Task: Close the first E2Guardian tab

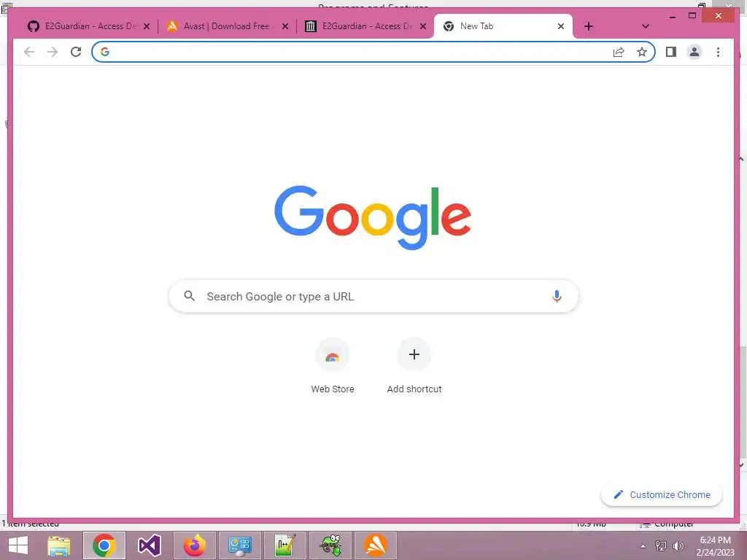Action: [147, 26]
